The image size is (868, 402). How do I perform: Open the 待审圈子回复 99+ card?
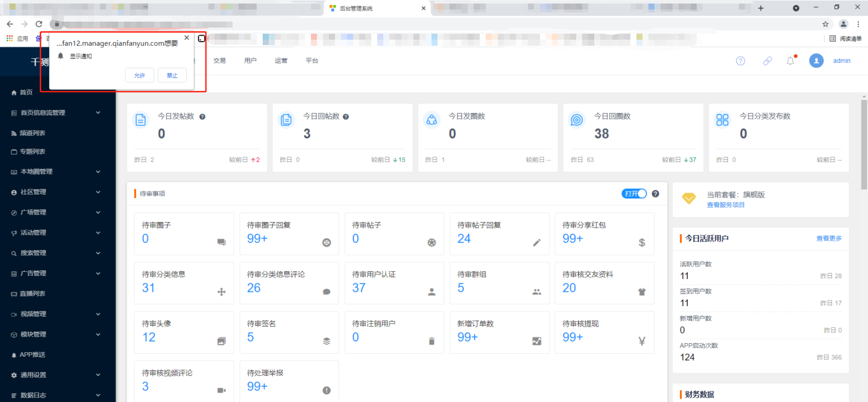pyautogui.click(x=289, y=234)
